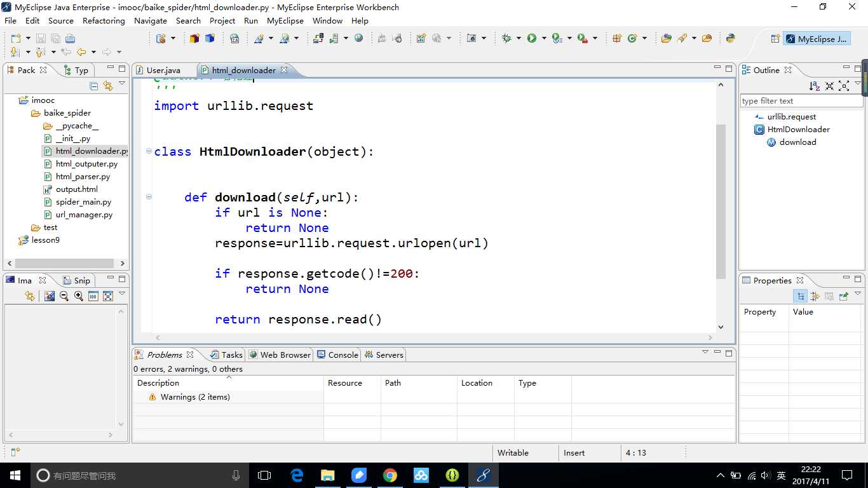Toggle Link with Editor in Package Explorer
The image size is (868, 488).
click(x=108, y=86)
